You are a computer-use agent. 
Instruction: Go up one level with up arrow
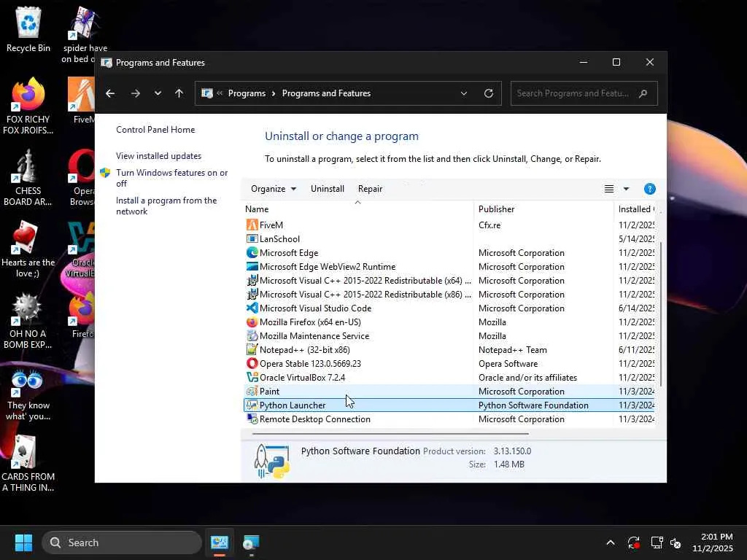click(x=179, y=93)
